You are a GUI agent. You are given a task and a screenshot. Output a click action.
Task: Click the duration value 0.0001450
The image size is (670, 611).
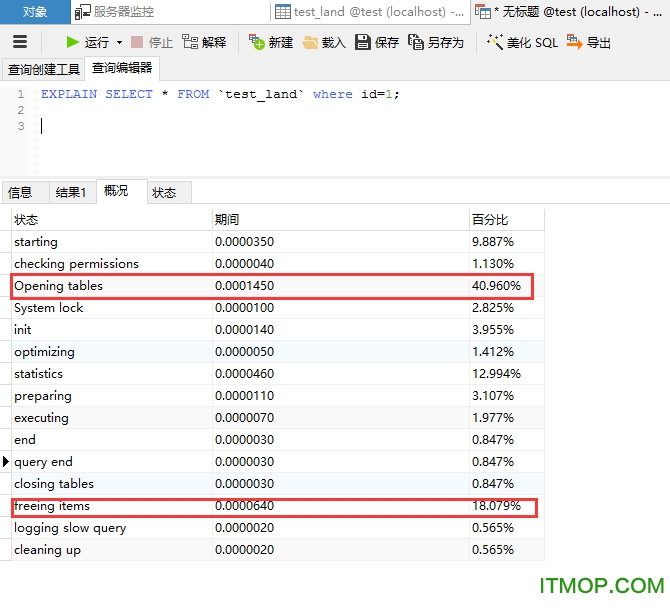[244, 286]
